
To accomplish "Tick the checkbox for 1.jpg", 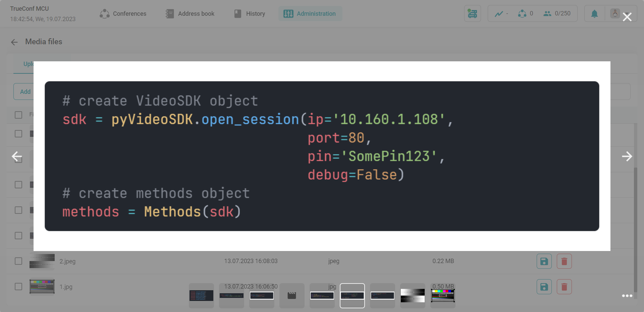I will pos(18,287).
